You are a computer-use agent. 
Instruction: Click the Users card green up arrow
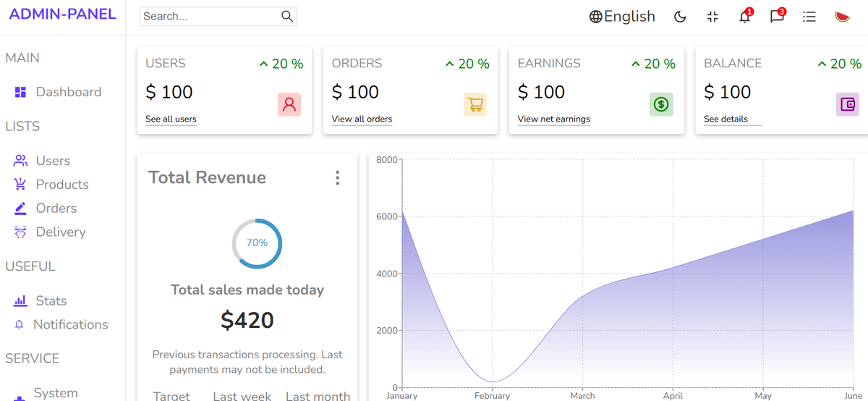click(x=264, y=64)
